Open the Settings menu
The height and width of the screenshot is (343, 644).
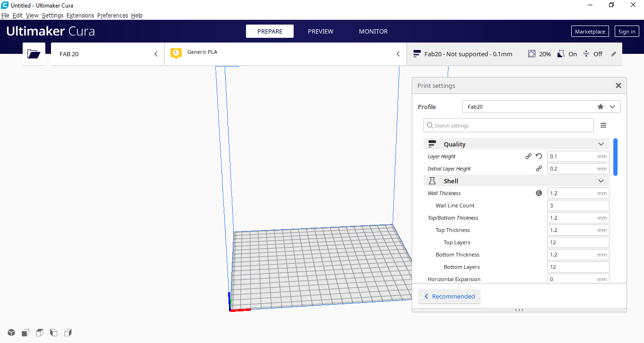coord(52,16)
